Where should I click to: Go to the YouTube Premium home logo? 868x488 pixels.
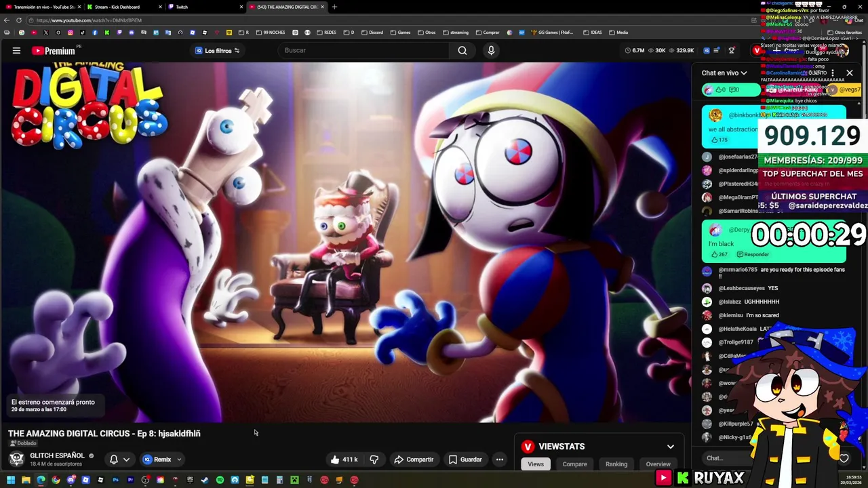click(x=54, y=50)
